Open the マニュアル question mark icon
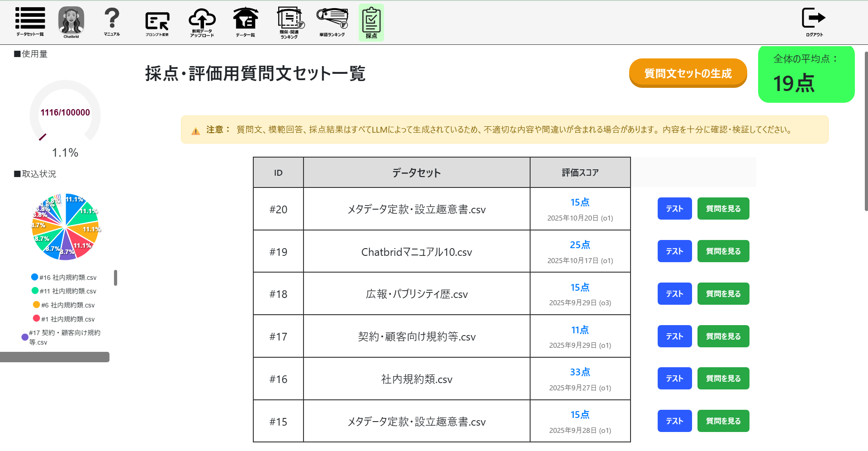 click(x=112, y=21)
